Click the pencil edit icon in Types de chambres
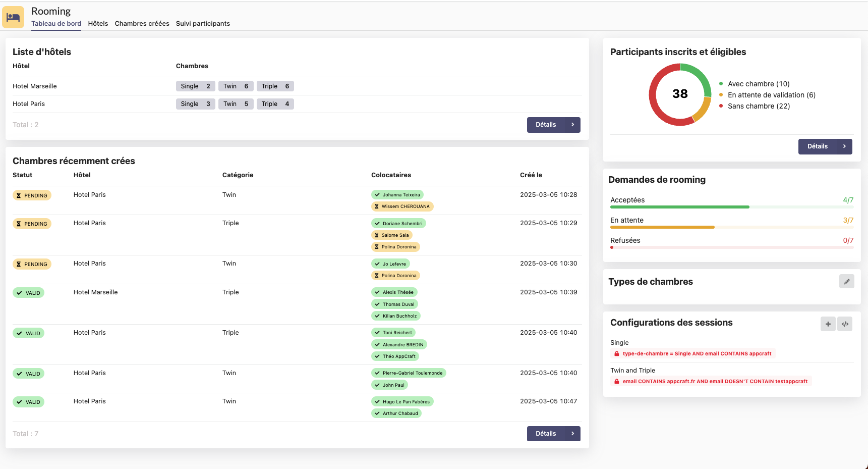This screenshot has height=469, width=868. [846, 282]
